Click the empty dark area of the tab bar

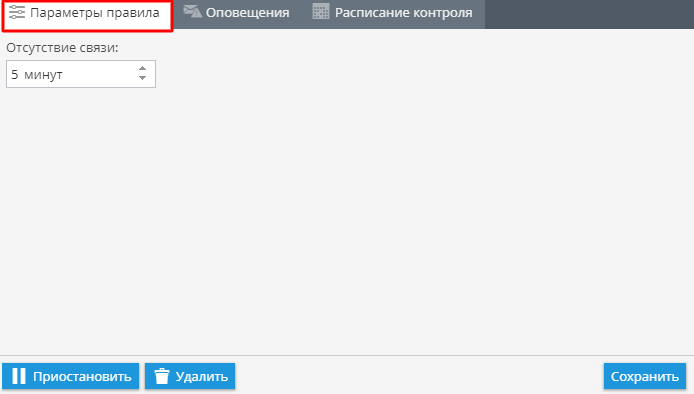coord(589,14)
